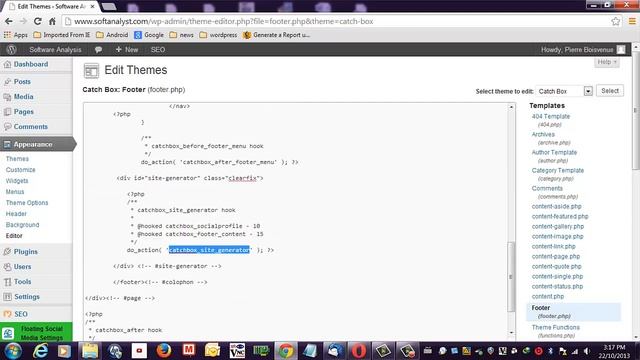This screenshot has width=640, height=360.
Task: Open Firefox from the taskbar
Action: pyautogui.click(x=164, y=351)
